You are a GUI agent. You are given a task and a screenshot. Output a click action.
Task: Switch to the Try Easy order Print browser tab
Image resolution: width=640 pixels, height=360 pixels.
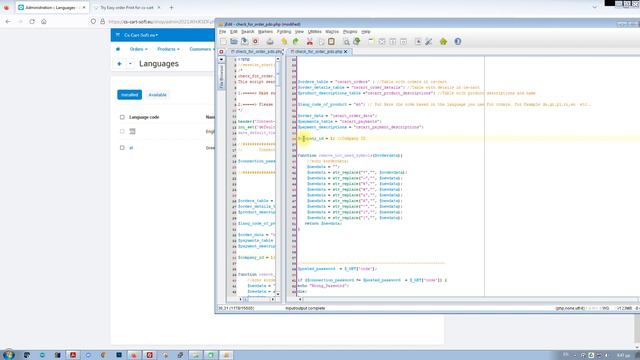[127, 7]
